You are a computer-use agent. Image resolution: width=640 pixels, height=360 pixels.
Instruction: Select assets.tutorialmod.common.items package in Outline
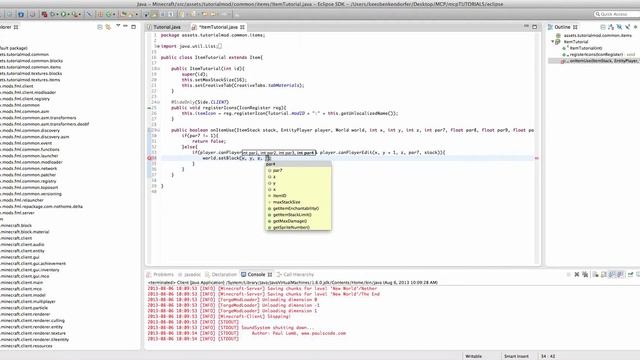[x=597, y=36]
